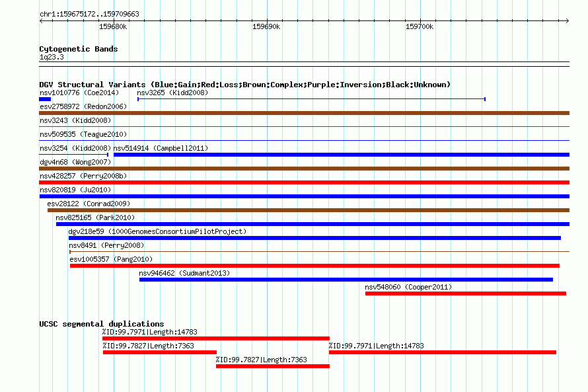Screen dimensions: 588x392
Task: Click the blue nsv946462 gain bar
Action: (x=346, y=280)
